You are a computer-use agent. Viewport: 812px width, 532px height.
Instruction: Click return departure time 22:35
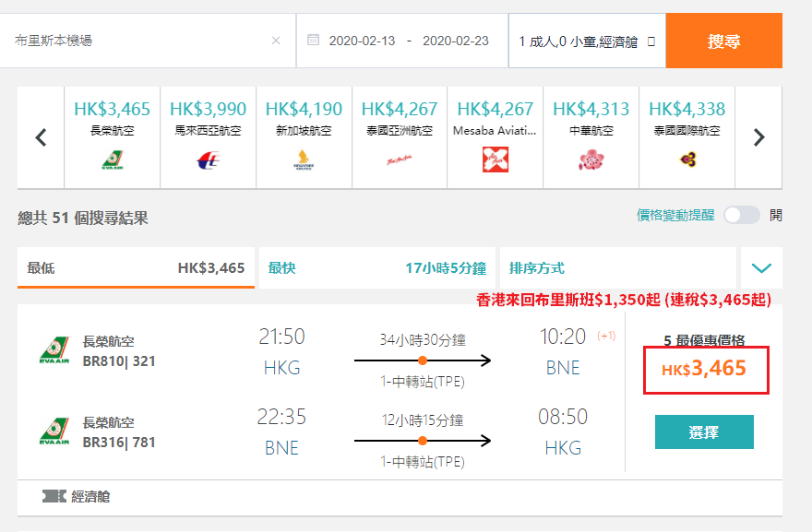click(x=281, y=417)
